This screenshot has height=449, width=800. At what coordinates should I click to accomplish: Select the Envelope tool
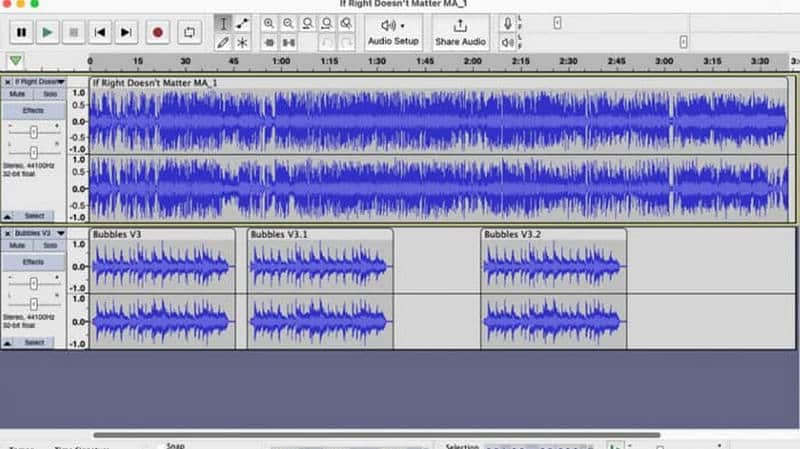242,23
